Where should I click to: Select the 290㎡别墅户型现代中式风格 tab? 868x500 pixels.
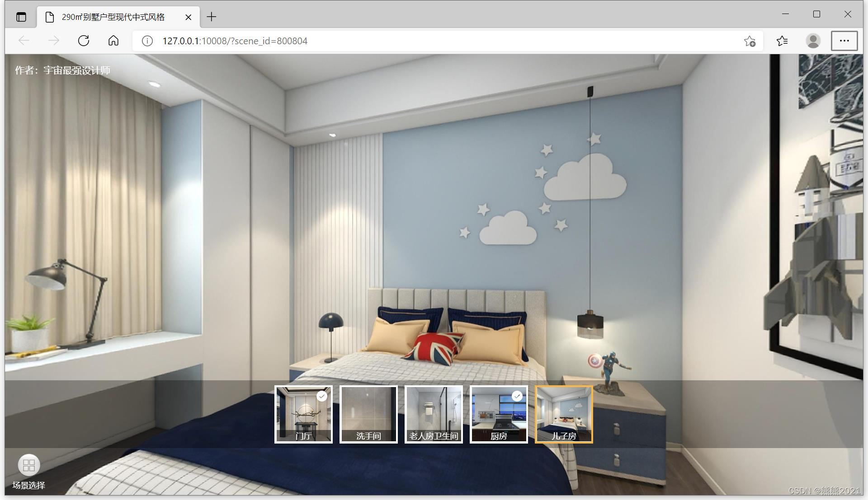[113, 17]
